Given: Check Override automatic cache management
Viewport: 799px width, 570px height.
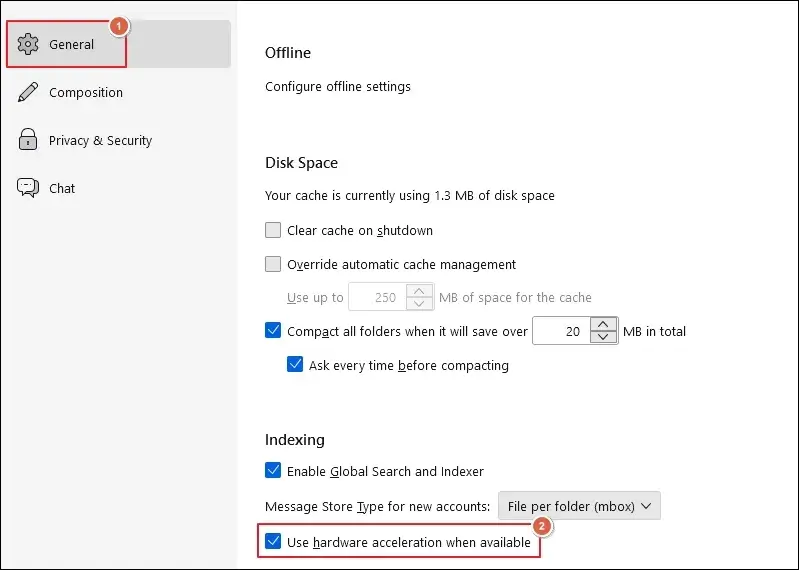Looking at the screenshot, I should (x=273, y=264).
